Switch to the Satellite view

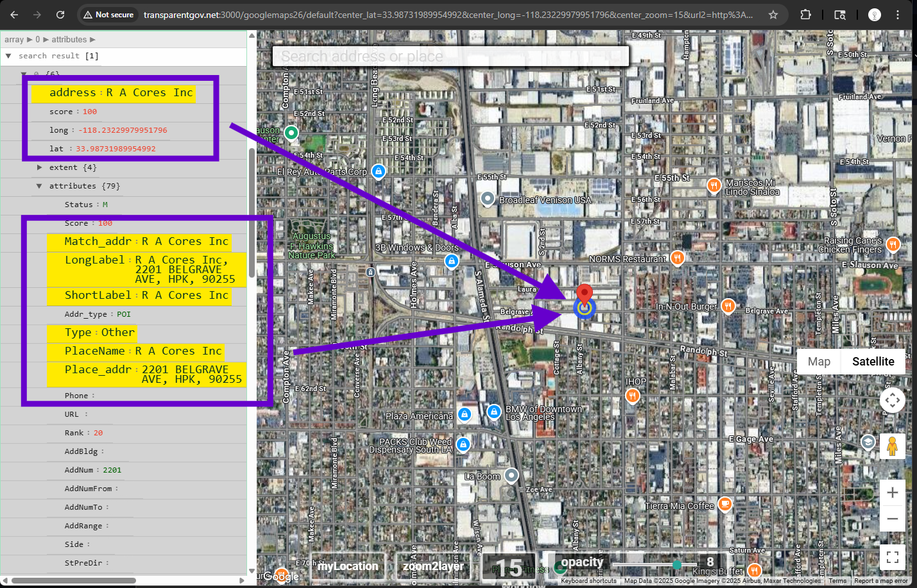point(873,362)
